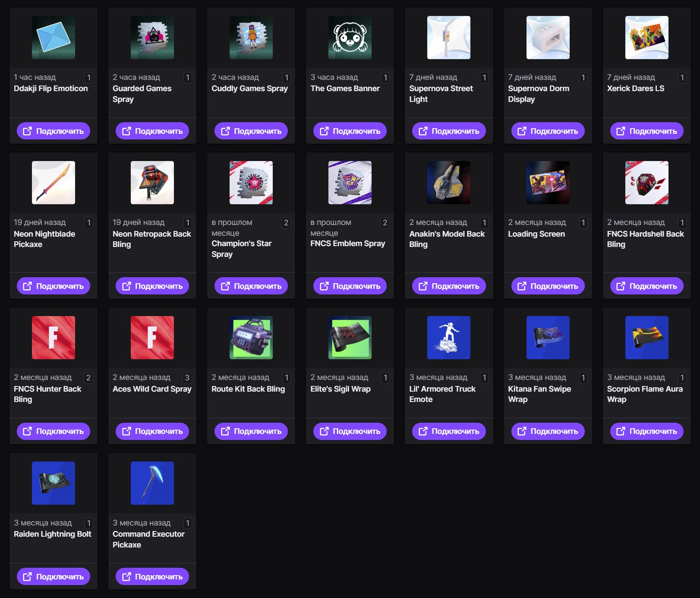Click Подключить under Xerick Dares LS
The height and width of the screenshot is (598, 700).
tap(647, 131)
